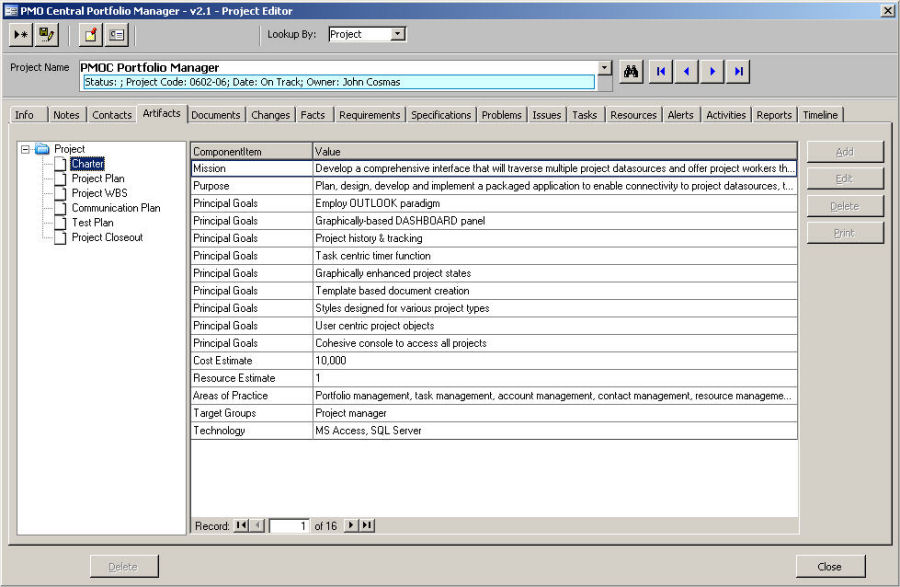
Task: Open the Project Name dropdown arrow
Action: tap(604, 68)
